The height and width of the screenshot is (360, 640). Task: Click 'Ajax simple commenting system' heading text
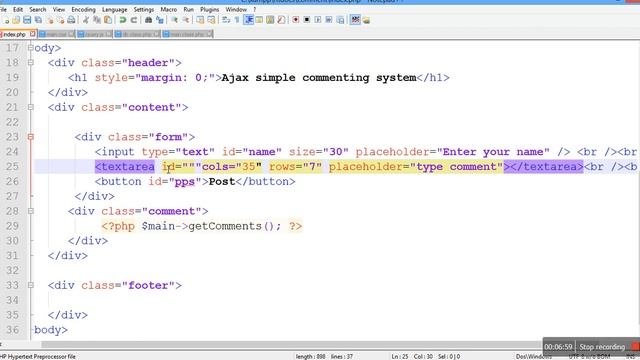point(319,78)
